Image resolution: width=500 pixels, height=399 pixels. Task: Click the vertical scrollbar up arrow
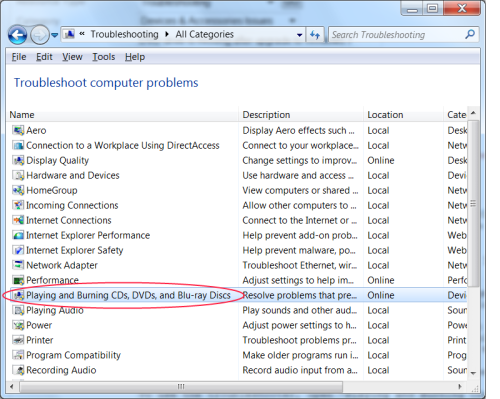coord(473,113)
